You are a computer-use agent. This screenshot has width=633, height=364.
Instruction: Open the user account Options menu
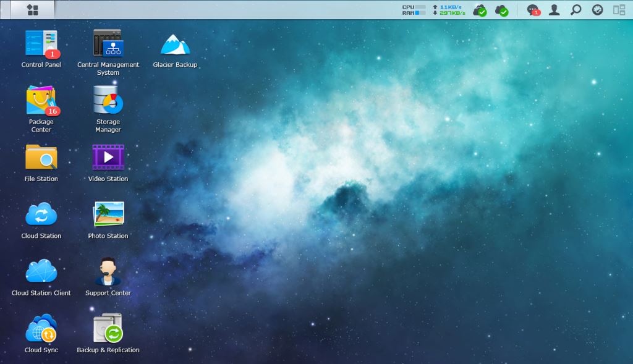click(x=554, y=10)
